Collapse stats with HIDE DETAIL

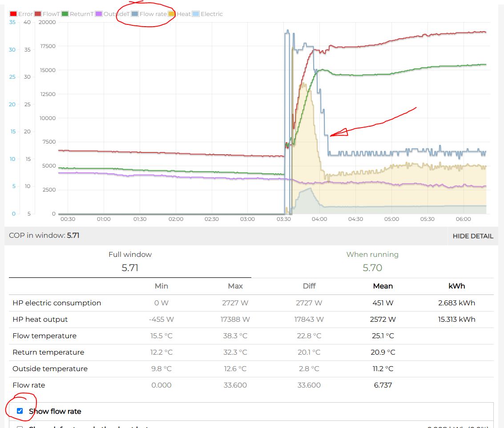pyautogui.click(x=472, y=236)
